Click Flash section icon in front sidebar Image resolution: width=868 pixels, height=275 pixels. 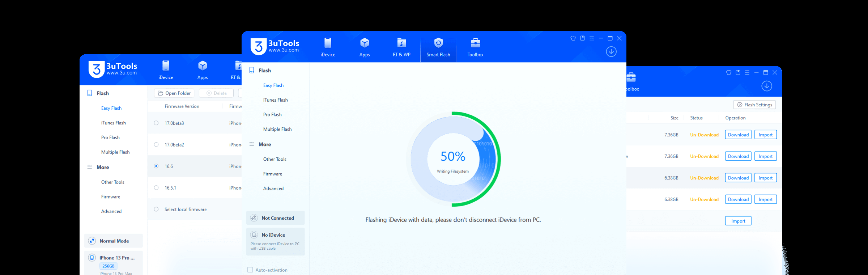coord(252,70)
